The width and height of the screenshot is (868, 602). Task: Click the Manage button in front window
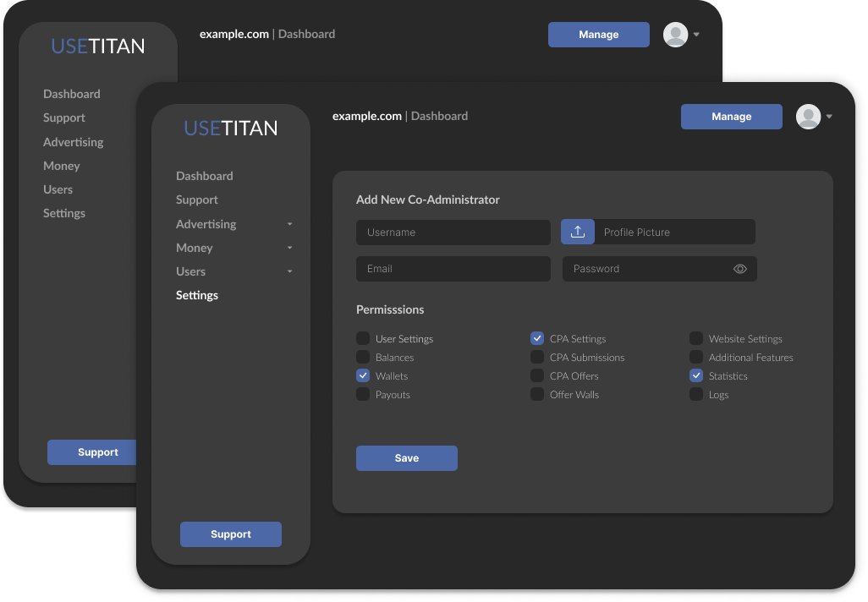(731, 117)
